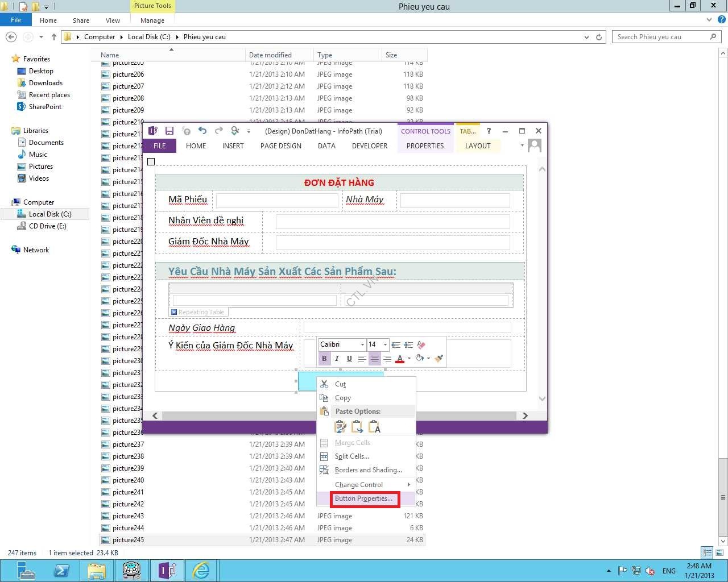Choose Button Properties from context menu

364,498
